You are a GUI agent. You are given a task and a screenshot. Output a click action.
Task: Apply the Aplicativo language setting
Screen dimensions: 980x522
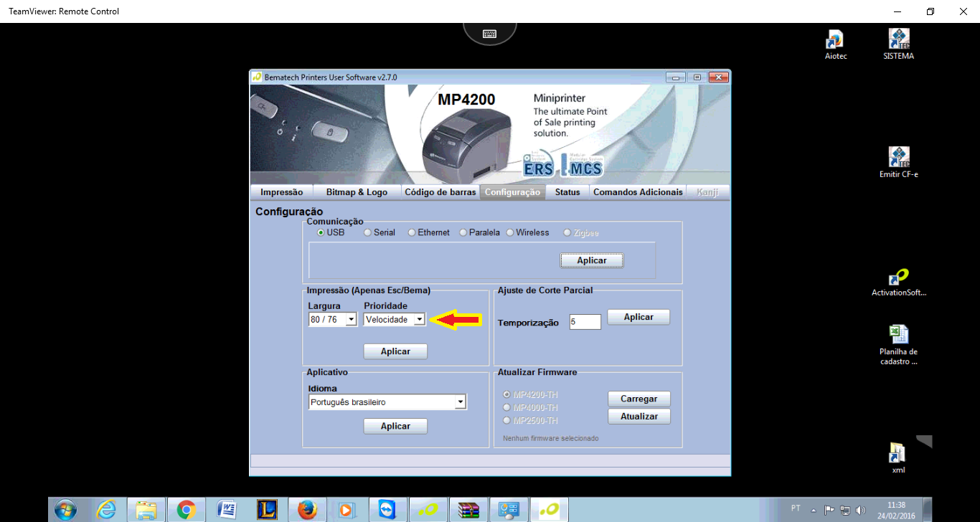[x=395, y=426]
